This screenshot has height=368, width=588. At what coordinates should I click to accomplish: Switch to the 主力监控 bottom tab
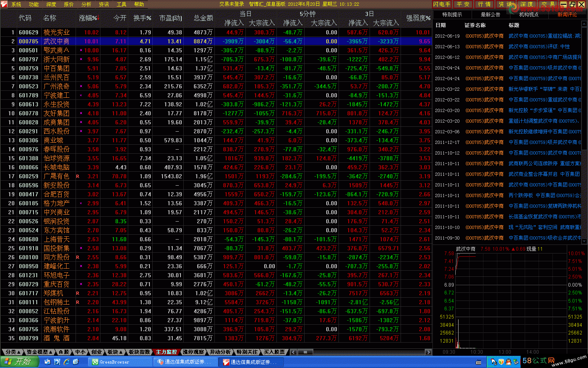[x=167, y=352]
